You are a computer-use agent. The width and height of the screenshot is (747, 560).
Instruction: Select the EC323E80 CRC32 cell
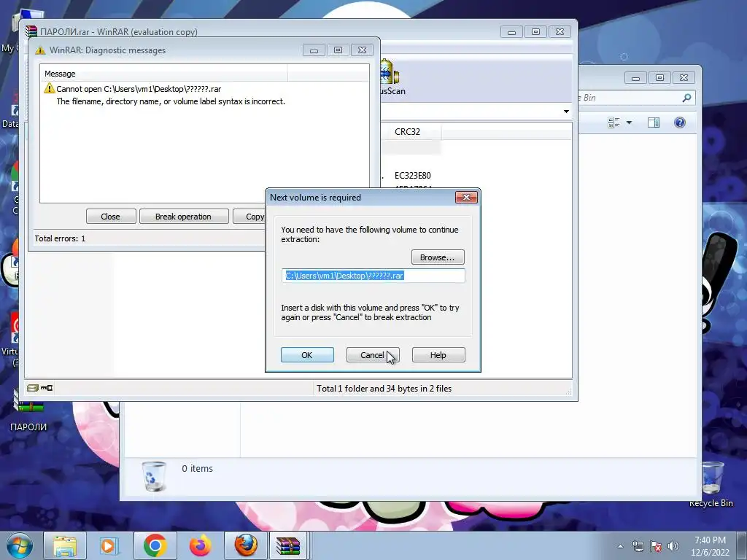click(x=413, y=175)
